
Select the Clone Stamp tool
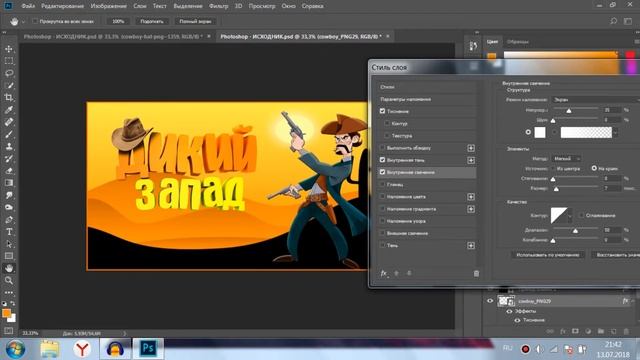[x=9, y=146]
